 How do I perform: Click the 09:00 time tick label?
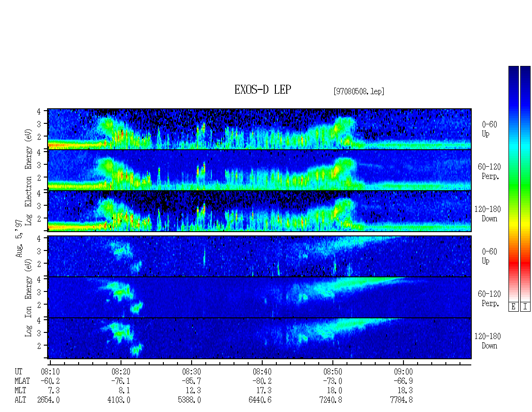click(x=403, y=372)
